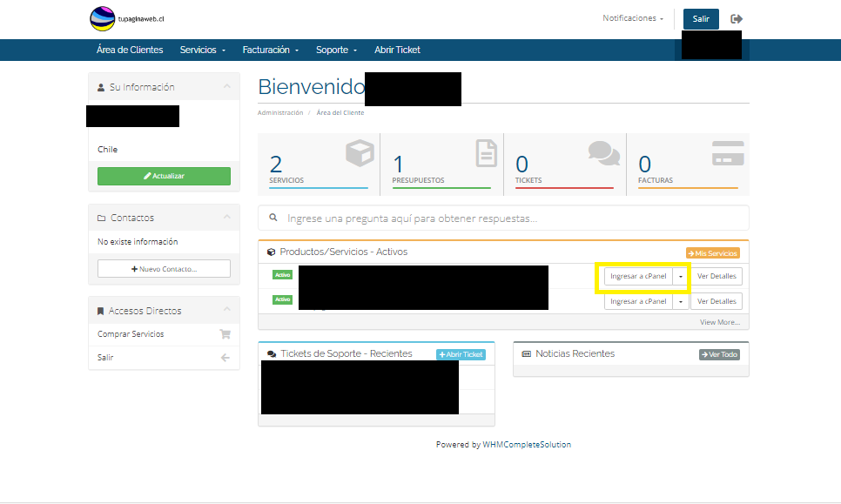The width and height of the screenshot is (841, 504).
Task: Collapse the Contactos panel chevron
Action: tap(226, 218)
